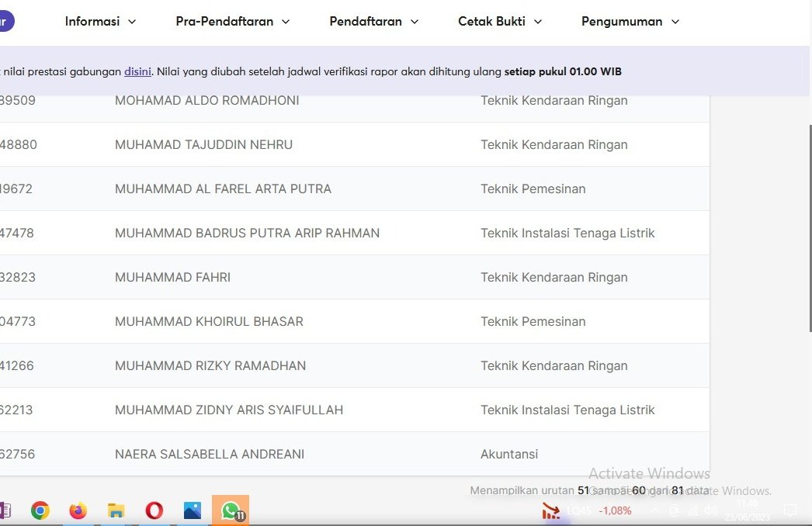Expand the chevron next to Pendaftaran
This screenshot has height=526, width=812.
415,22
